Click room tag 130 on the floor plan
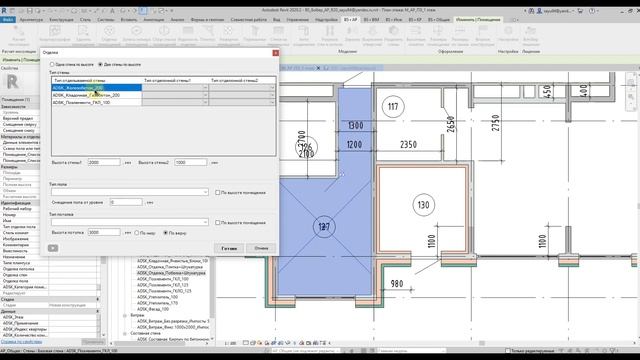Viewport: 640px width, 360px height. tap(423, 205)
